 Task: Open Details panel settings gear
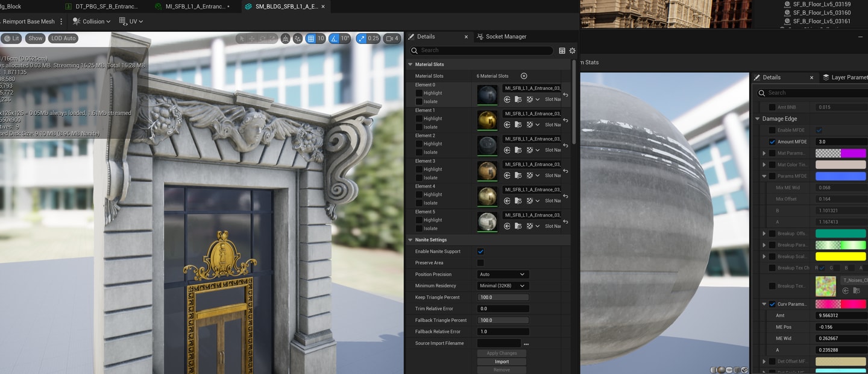point(572,51)
